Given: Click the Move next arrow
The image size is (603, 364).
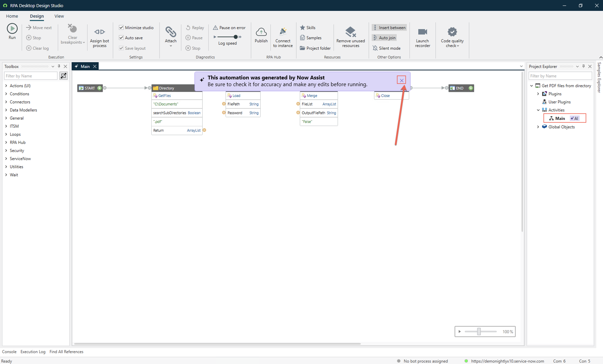Looking at the screenshot, I should point(29,28).
